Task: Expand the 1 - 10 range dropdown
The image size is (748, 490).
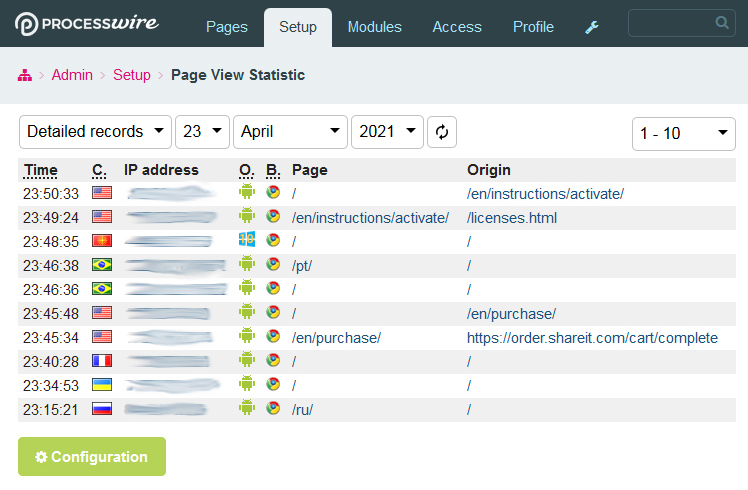Action: (684, 133)
